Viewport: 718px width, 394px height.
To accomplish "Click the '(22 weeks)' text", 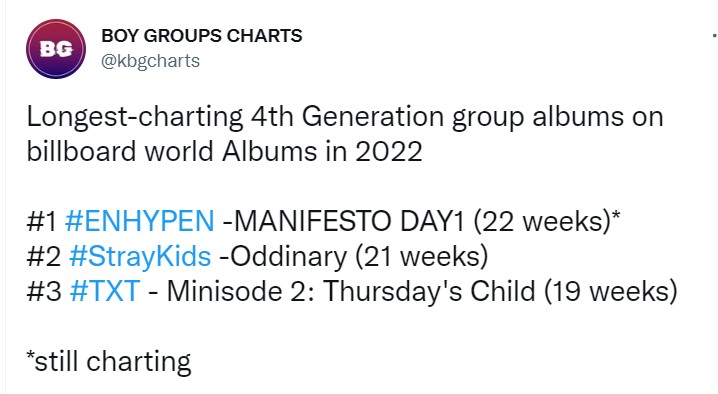I will pyautogui.click(x=544, y=222).
